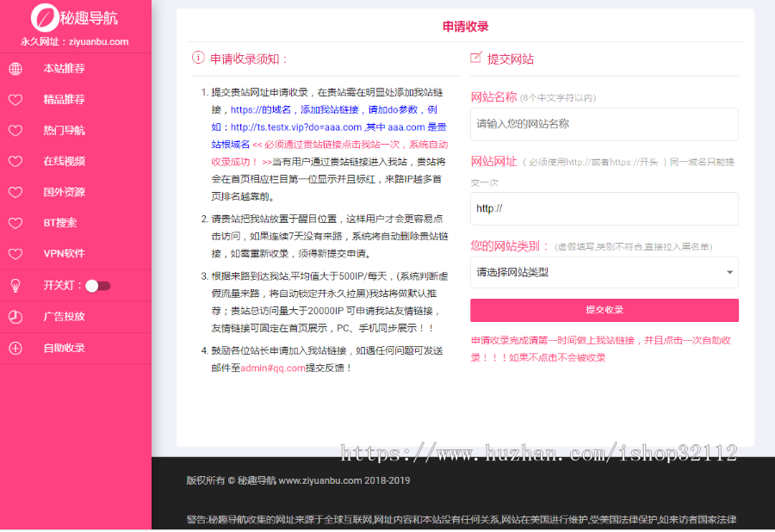Open the 在线视频 sidebar item
775x532 pixels.
pyautogui.click(x=65, y=162)
